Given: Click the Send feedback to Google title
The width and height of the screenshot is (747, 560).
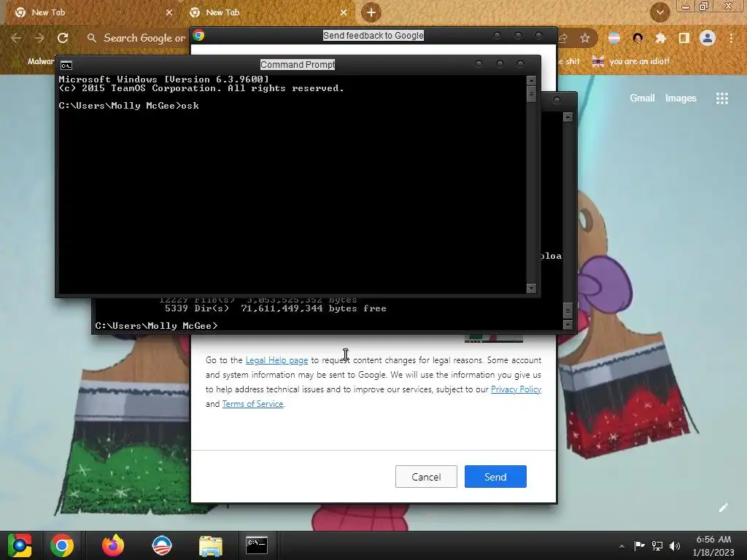Looking at the screenshot, I should pos(373,35).
